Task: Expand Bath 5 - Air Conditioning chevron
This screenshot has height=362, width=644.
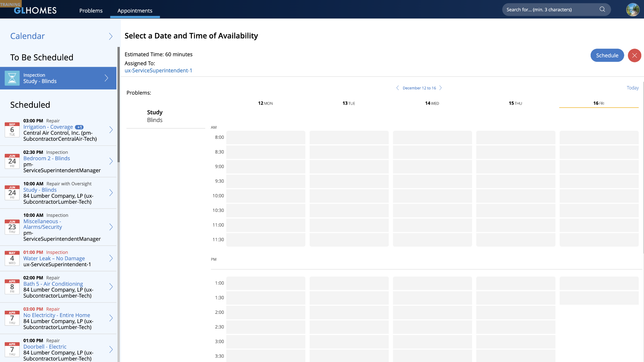Action: (111, 287)
